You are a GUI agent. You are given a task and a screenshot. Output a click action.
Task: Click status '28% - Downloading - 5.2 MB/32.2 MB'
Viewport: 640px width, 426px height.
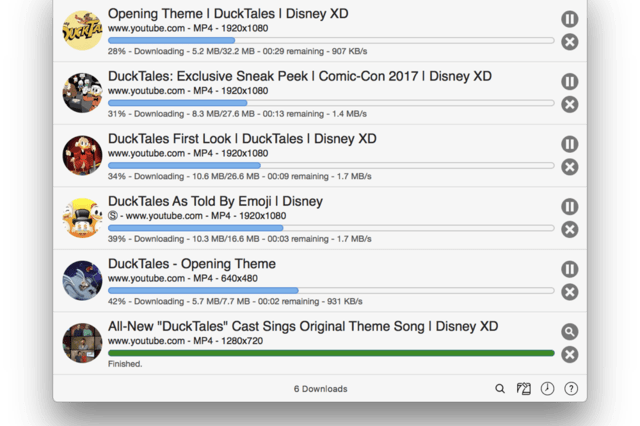point(238,51)
